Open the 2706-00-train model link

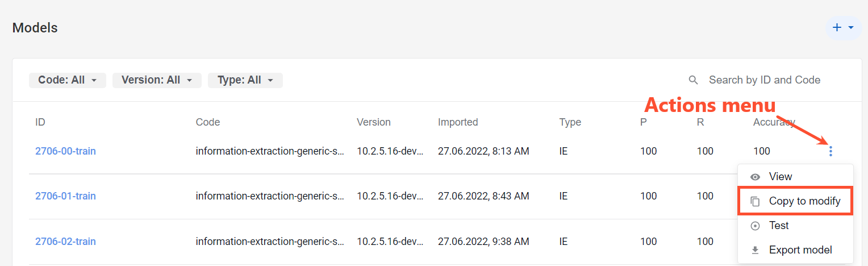[x=65, y=151]
